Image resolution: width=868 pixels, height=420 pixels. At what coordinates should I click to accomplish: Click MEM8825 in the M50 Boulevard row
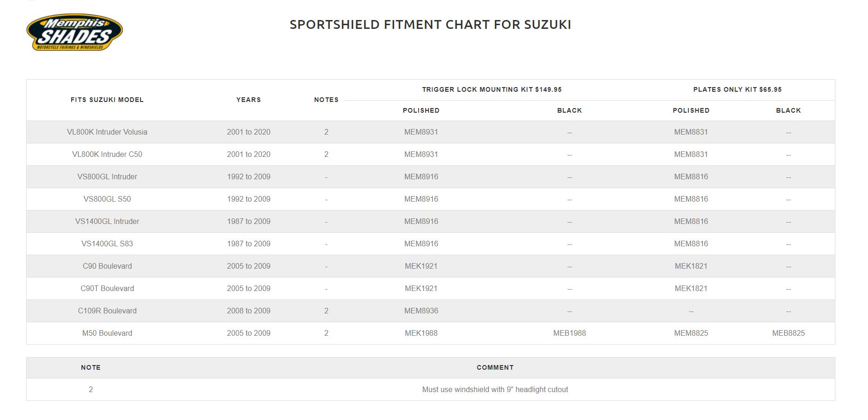(x=691, y=333)
